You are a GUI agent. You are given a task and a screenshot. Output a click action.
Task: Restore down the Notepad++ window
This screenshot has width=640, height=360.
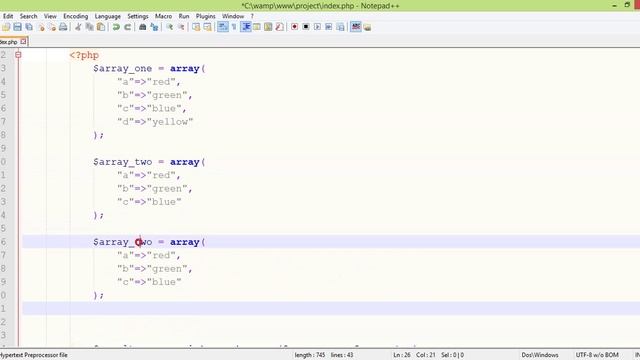(x=627, y=5)
